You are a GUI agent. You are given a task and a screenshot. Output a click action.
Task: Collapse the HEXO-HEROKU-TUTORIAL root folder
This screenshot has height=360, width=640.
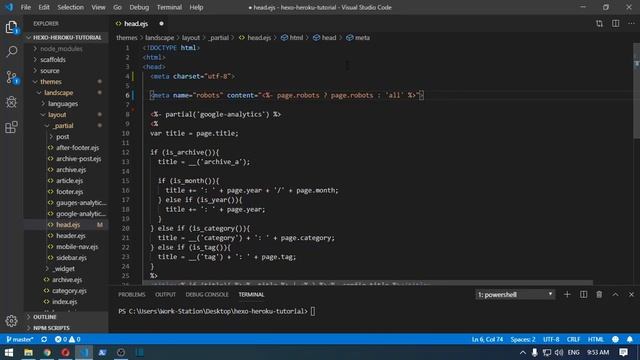click(x=65, y=38)
